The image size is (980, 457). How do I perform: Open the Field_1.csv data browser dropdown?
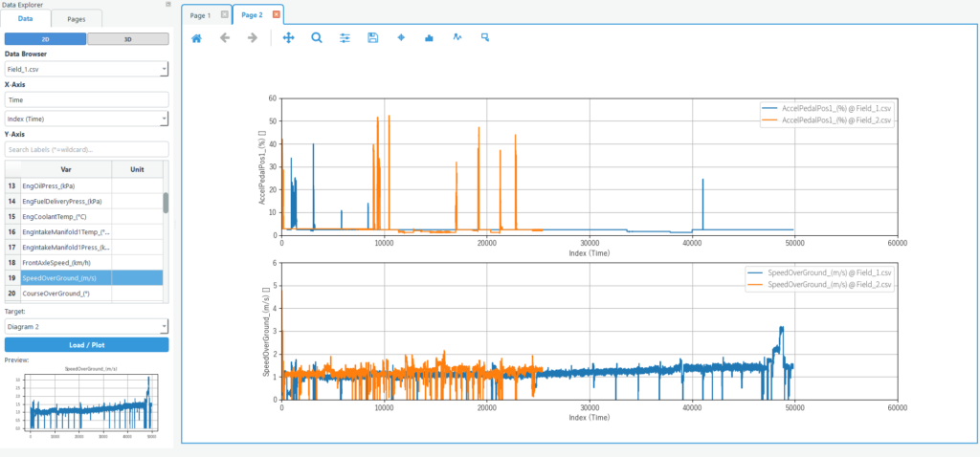tap(86, 70)
